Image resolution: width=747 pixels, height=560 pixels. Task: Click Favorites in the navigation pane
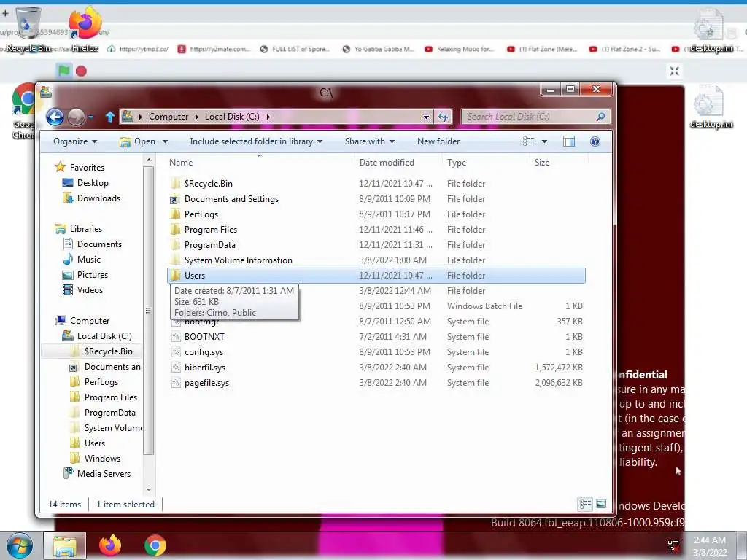87,168
